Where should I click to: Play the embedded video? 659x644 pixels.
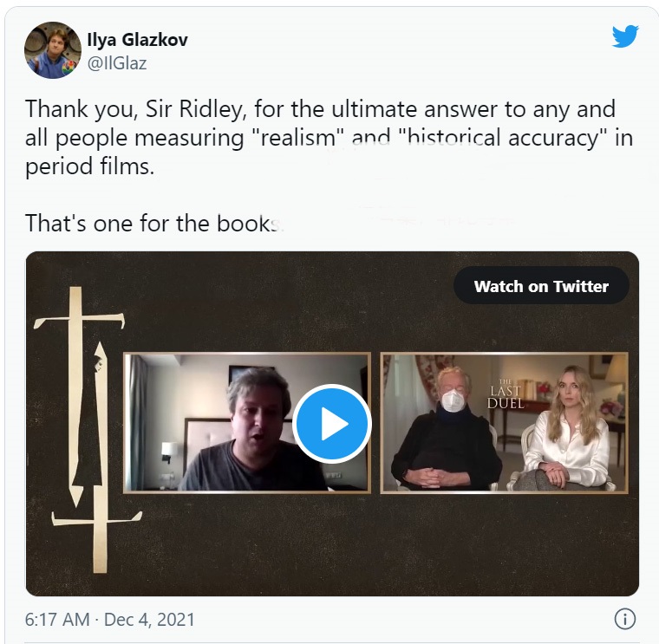coord(332,424)
